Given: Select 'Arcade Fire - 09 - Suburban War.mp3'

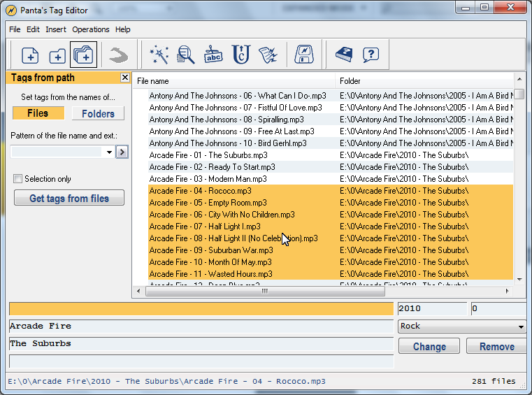Looking at the screenshot, I should (331, 250).
